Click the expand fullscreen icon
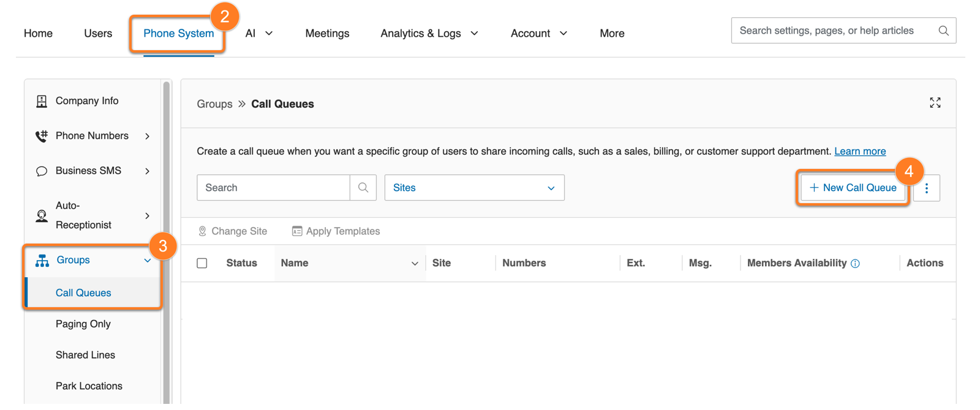This screenshot has width=980, height=410. (935, 103)
